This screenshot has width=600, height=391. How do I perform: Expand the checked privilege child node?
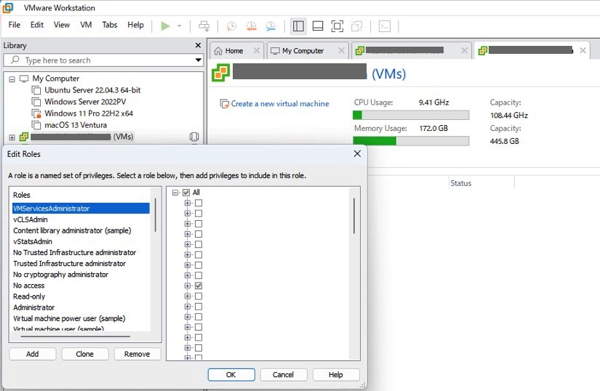tap(188, 285)
